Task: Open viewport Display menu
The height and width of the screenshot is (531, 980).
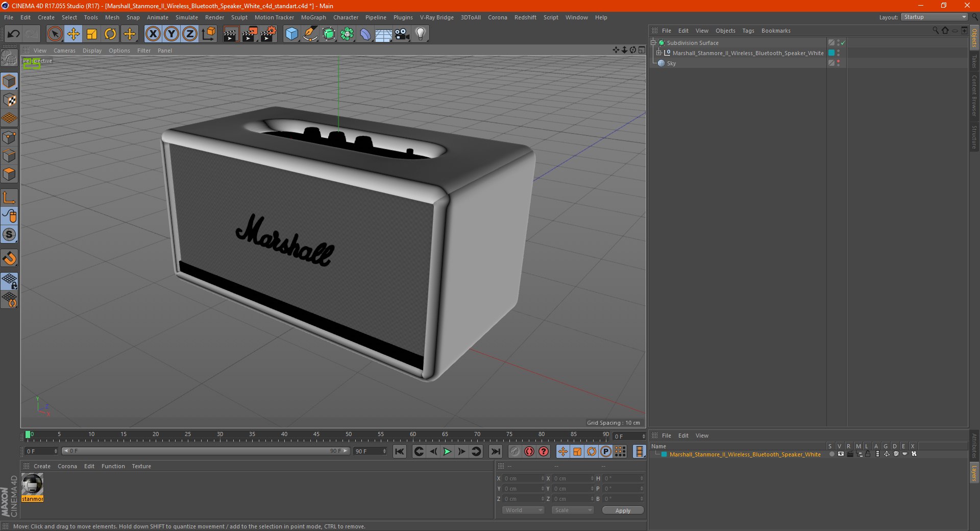Action: 92,51
